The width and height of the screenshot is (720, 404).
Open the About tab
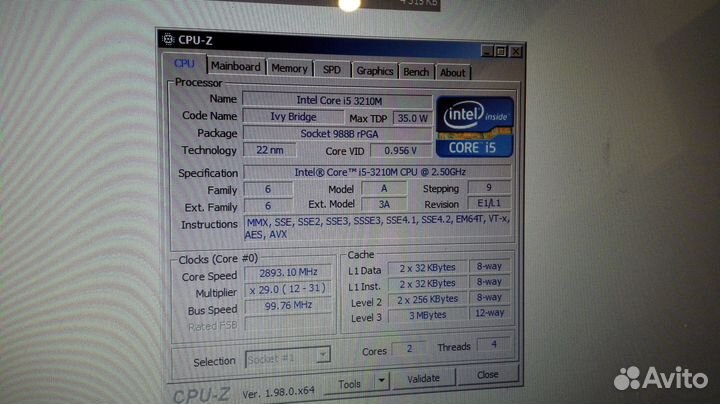click(453, 73)
